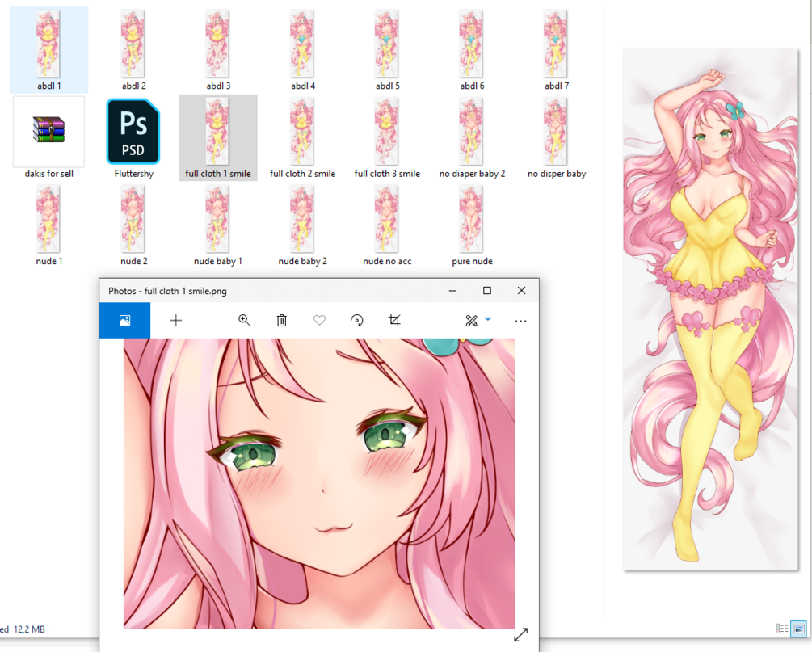Maximize the Photos window
The height and width of the screenshot is (652, 812).
(x=486, y=291)
